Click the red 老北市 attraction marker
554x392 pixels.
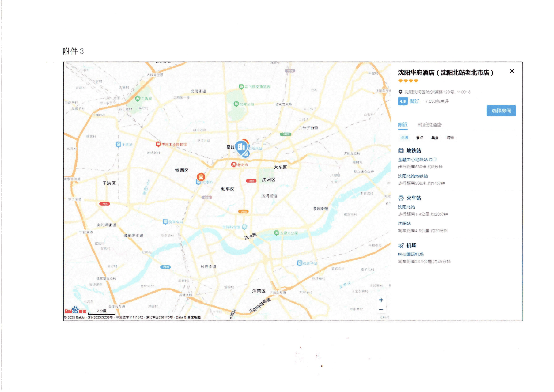(x=234, y=165)
